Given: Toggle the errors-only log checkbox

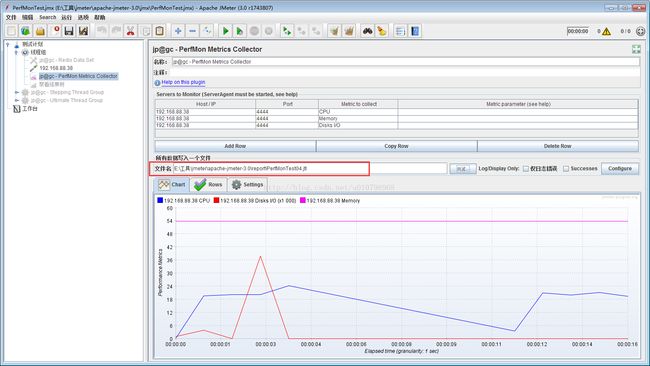Looking at the screenshot, I should (x=526, y=169).
